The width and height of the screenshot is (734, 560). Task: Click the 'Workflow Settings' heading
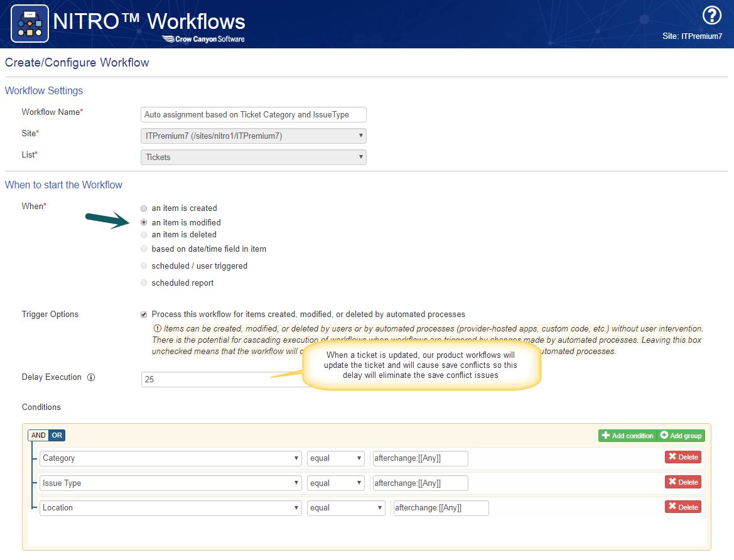(x=44, y=91)
